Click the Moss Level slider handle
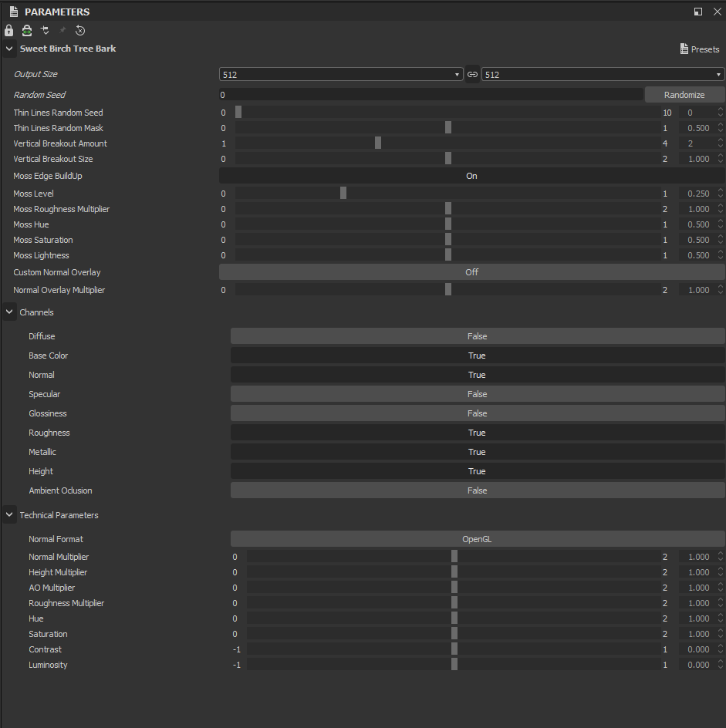The image size is (726, 728). pos(343,193)
